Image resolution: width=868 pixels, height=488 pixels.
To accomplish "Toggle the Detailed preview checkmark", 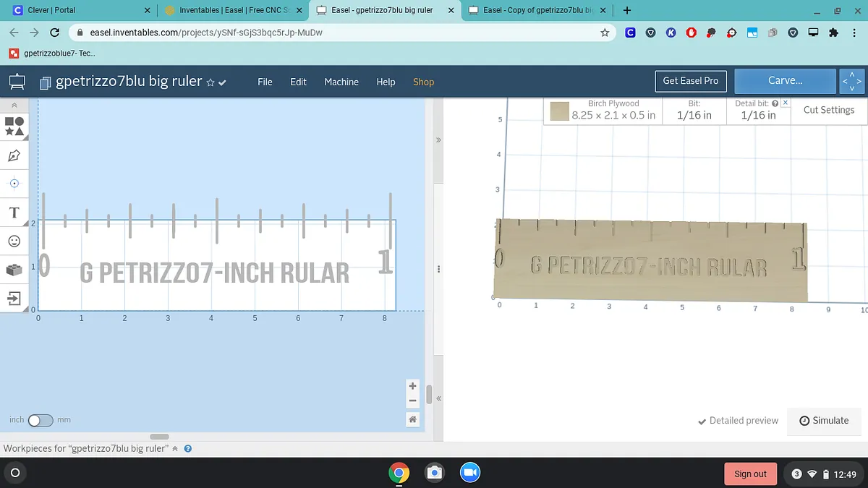I will click(738, 421).
